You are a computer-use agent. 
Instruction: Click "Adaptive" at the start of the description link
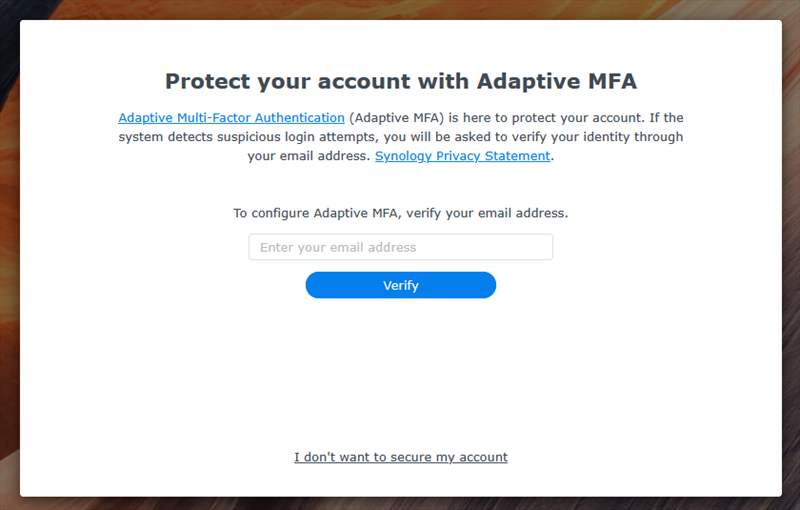(x=145, y=118)
